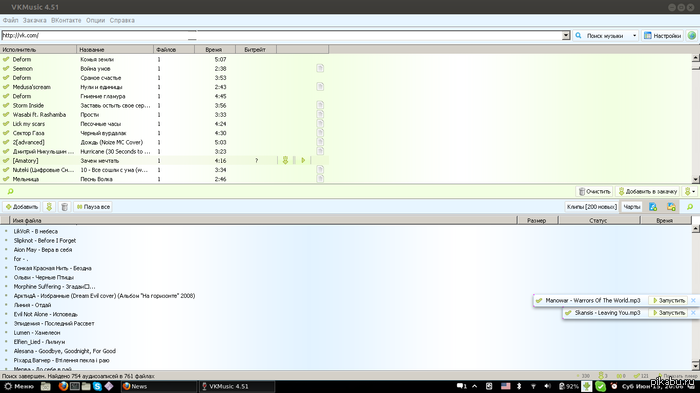
Task: Sort by the Файлов column header
Action: (174, 50)
